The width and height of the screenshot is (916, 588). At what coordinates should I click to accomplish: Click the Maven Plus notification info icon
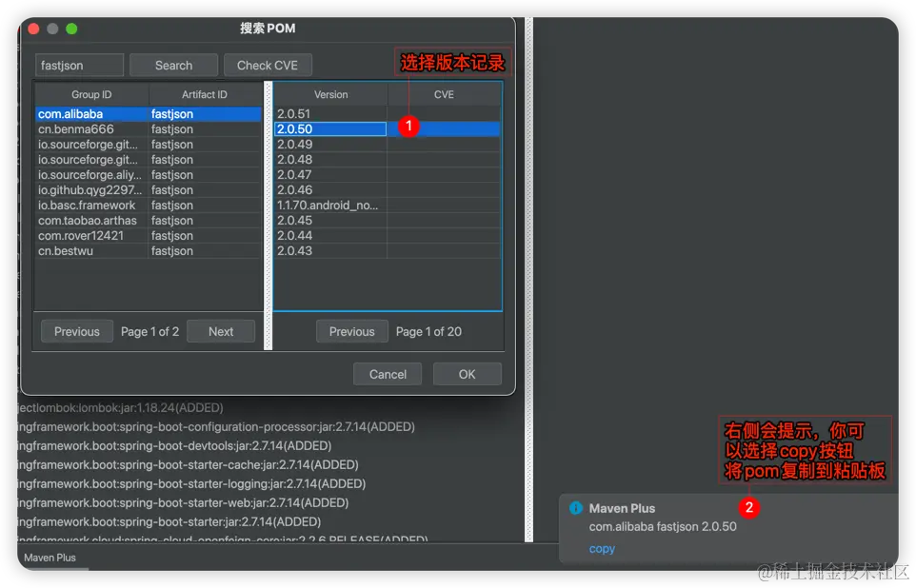pos(575,508)
